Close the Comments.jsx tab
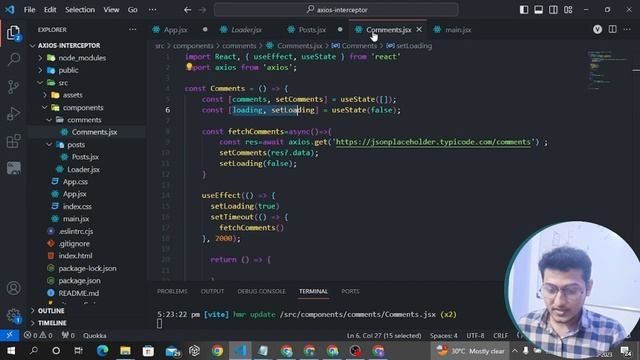 click(419, 29)
